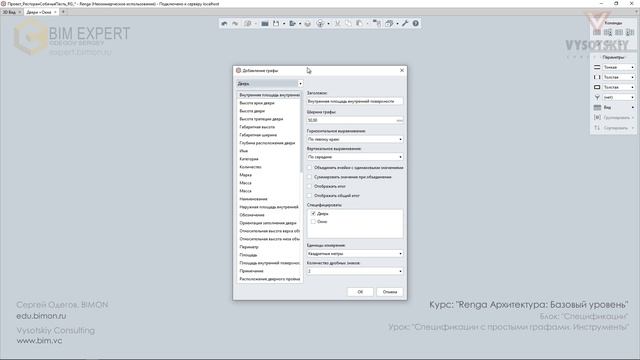This screenshot has height=360, width=640.
Task: Click the second Команды panel icon
Action: pos(608,32)
